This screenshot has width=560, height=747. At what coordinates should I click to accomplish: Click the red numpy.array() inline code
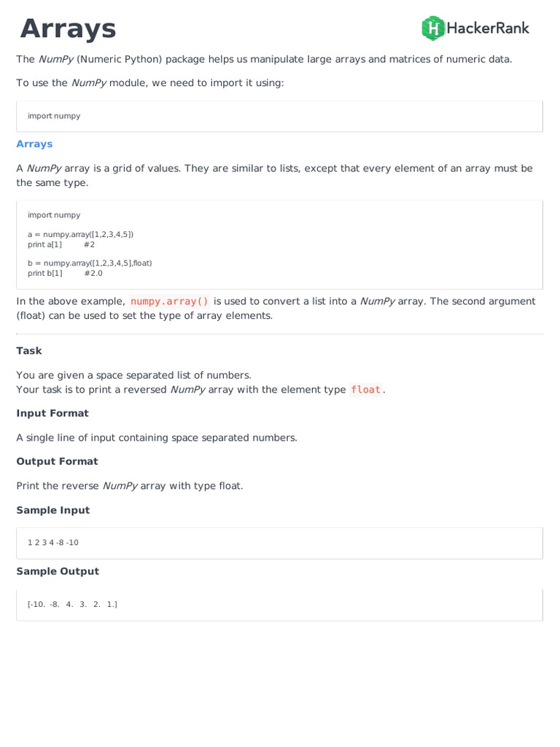[169, 301]
